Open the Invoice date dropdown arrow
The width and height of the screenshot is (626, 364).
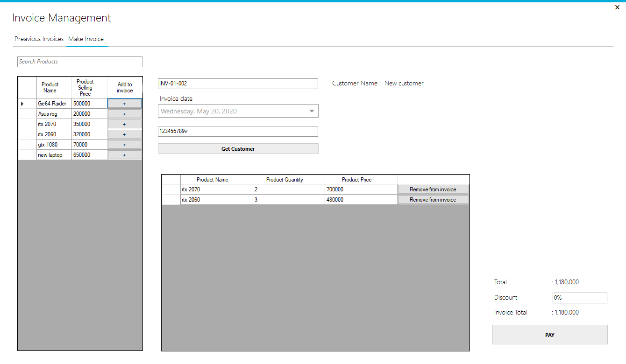tap(312, 111)
